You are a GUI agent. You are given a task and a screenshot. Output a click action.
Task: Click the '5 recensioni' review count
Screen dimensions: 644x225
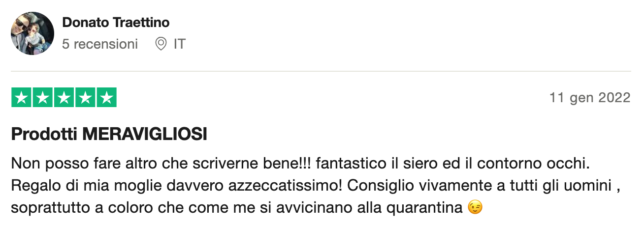coord(100,44)
